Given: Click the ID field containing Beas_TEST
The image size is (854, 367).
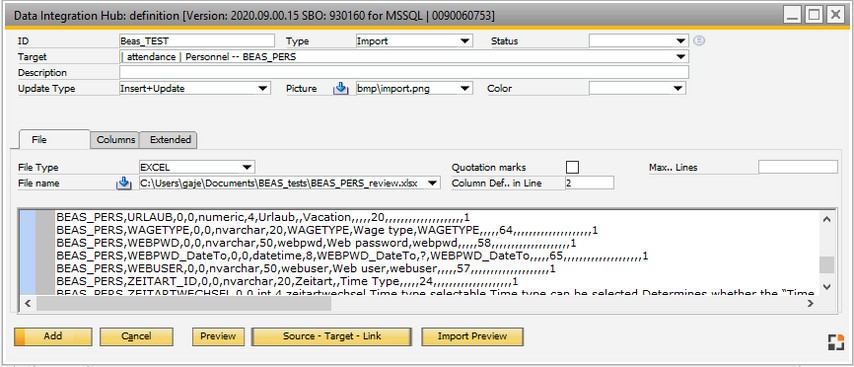Looking at the screenshot, I should pyautogui.click(x=197, y=41).
